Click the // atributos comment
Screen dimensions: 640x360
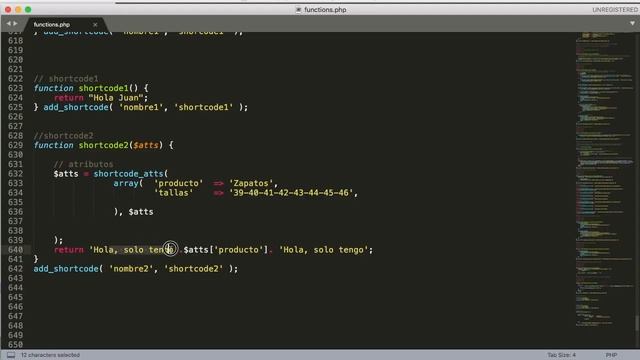pyautogui.click(x=83, y=164)
